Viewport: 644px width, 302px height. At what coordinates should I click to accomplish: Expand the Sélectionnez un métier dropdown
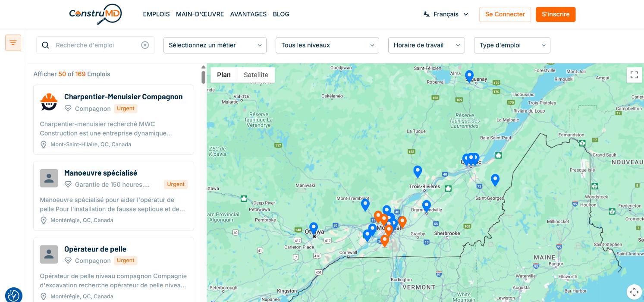pos(215,45)
